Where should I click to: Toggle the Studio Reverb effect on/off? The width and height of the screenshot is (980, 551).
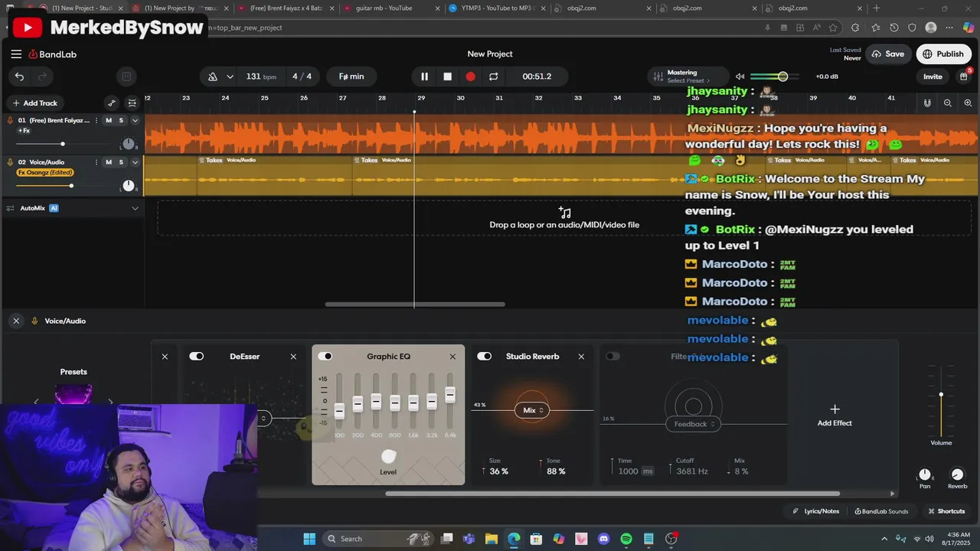pyautogui.click(x=484, y=357)
